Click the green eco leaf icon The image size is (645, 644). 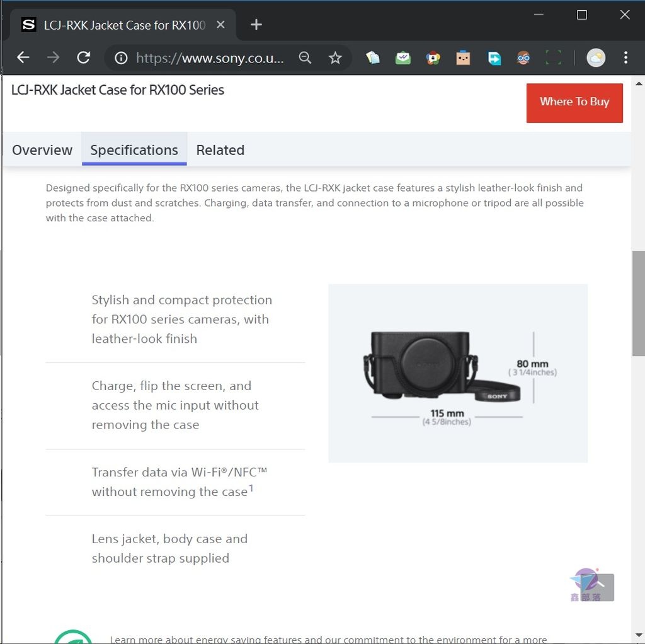(x=73, y=636)
